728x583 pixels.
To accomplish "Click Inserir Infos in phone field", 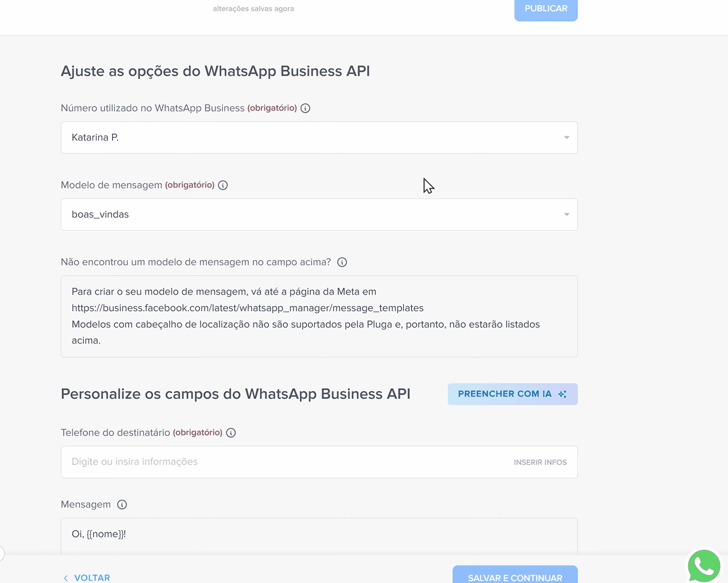I will coord(540,462).
